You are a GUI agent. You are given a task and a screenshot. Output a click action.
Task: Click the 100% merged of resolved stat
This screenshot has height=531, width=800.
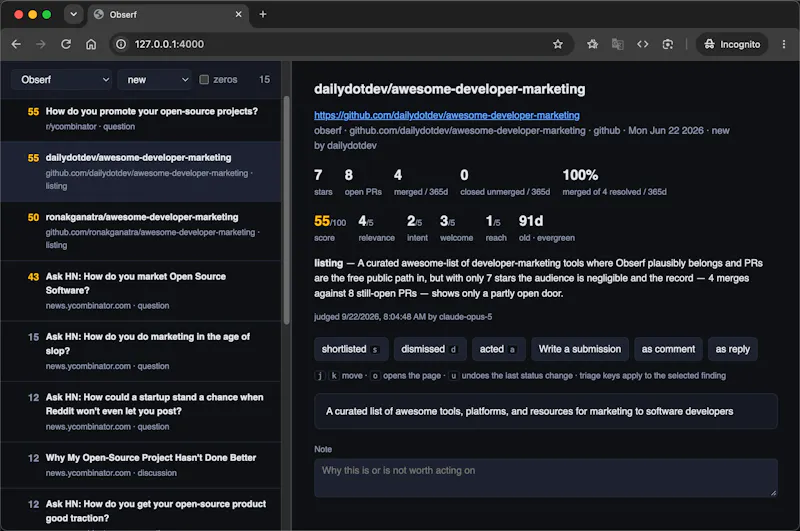614,182
